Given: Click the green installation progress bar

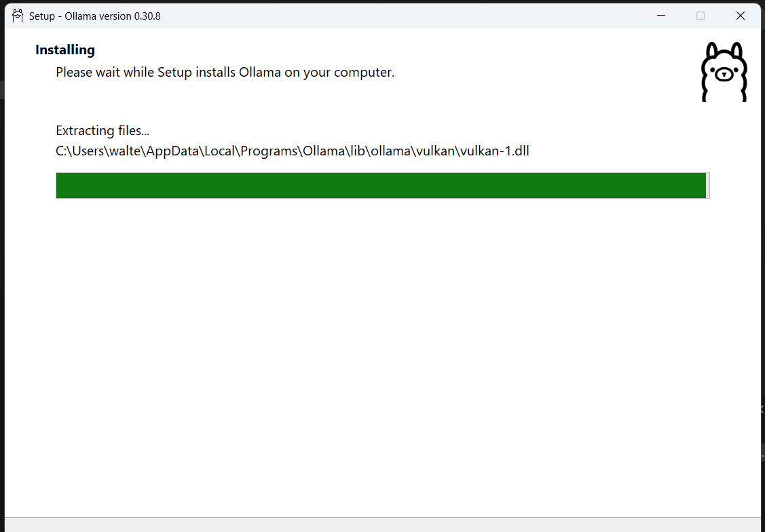Looking at the screenshot, I should pos(383,185).
